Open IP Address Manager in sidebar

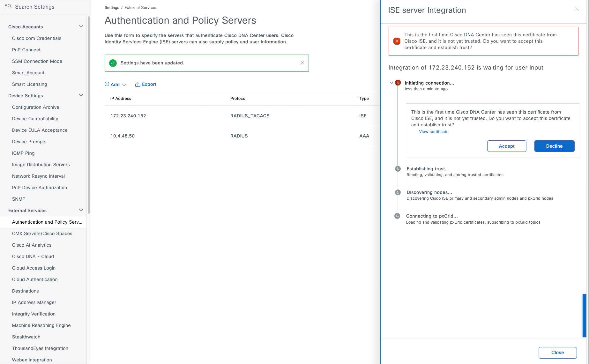(34, 302)
